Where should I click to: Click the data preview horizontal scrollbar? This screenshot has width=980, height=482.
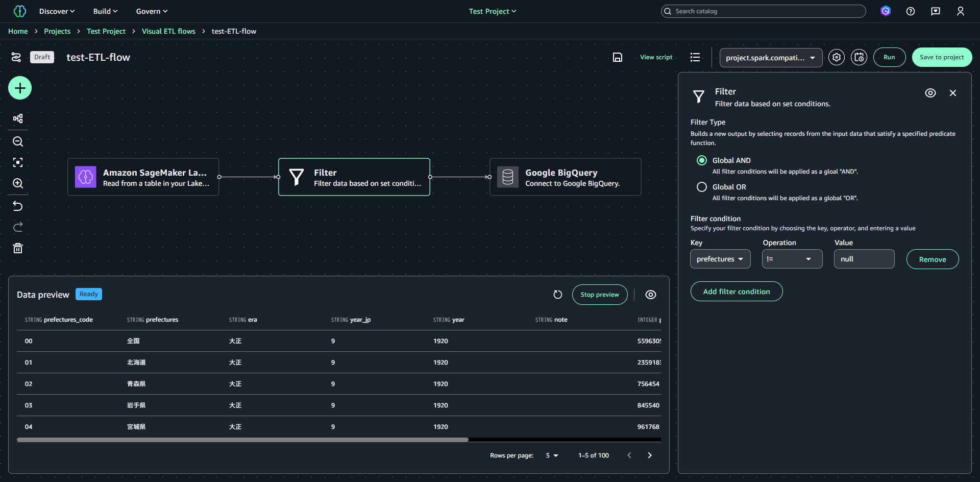tap(242, 440)
